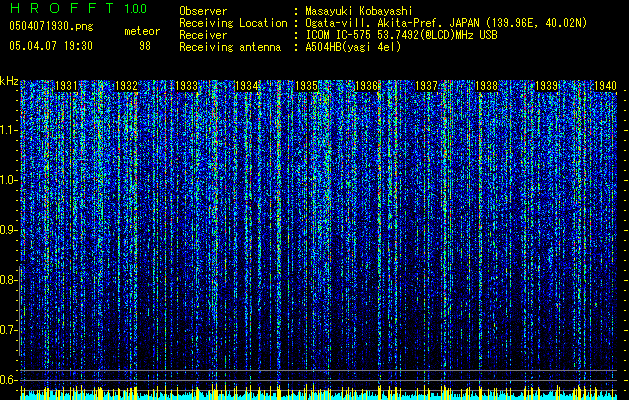Image resolution: width=629 pixels, height=400 pixels.
Task: Click the 1935 time marker
Action: click(306, 86)
